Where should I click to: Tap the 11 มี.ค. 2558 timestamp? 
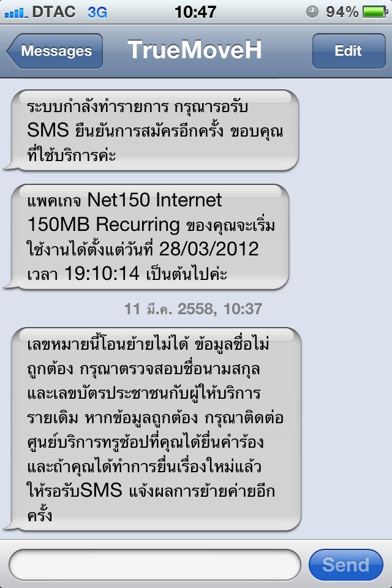pos(193,309)
